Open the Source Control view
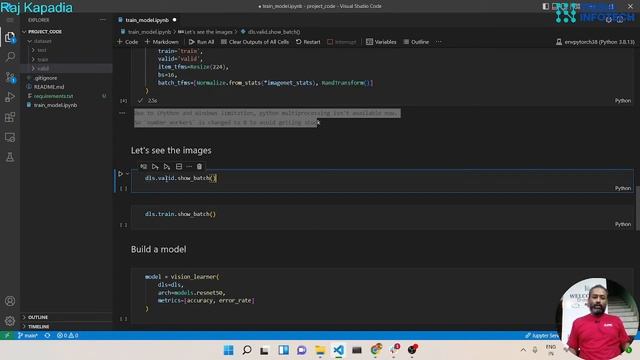Viewport: 640px width, 360px height. click(10, 77)
